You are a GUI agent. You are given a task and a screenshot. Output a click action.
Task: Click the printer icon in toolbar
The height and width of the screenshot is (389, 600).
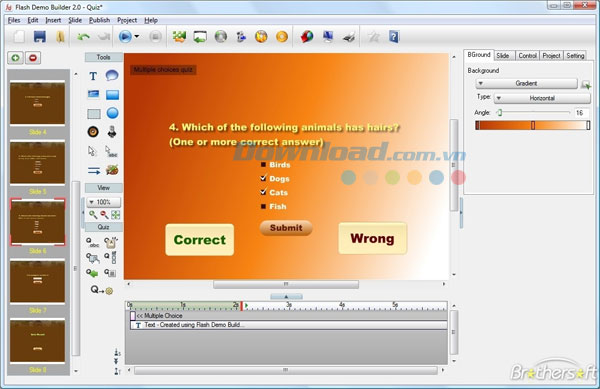tap(349, 37)
